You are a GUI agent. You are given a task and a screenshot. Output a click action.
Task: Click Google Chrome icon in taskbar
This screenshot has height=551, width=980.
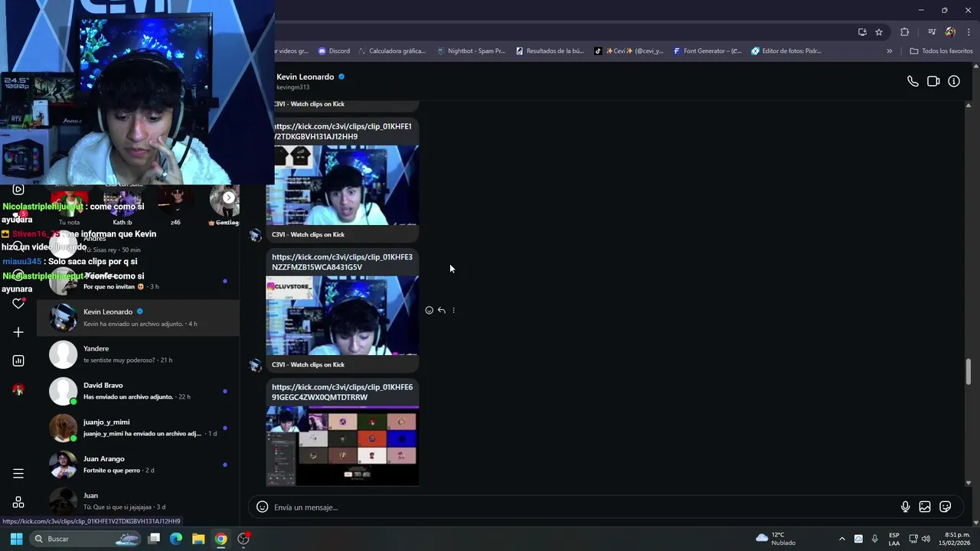(220, 539)
